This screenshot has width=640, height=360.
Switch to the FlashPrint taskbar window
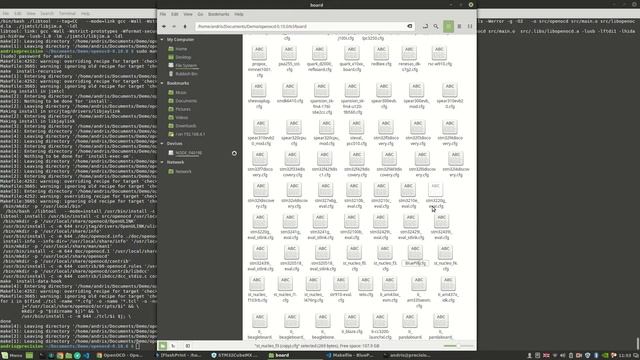point(178,356)
